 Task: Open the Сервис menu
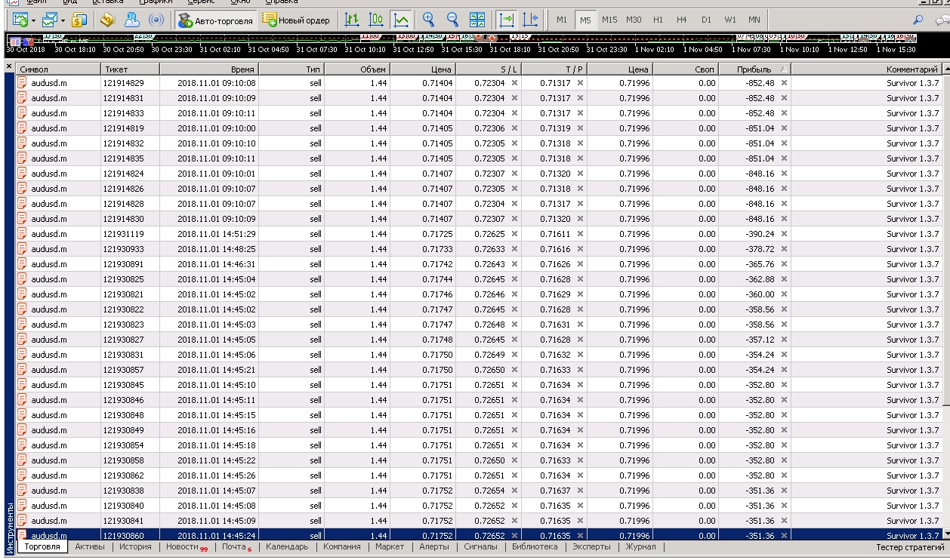point(200,2)
